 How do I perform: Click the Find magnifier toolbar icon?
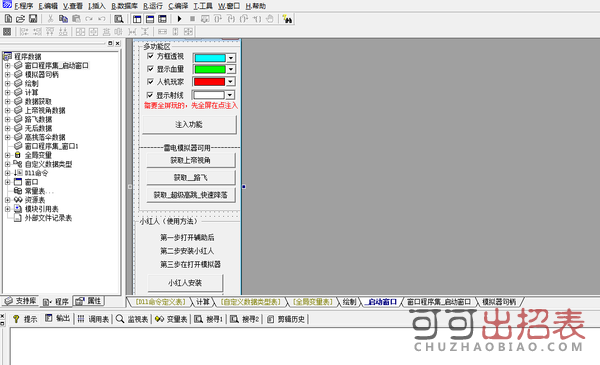coord(119,19)
